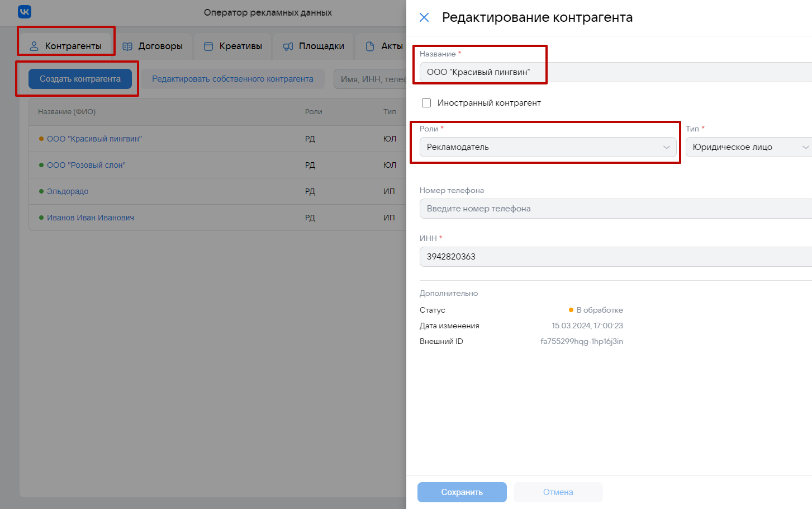Open the ООО "Розовый слон" counterparty link

coord(86,165)
